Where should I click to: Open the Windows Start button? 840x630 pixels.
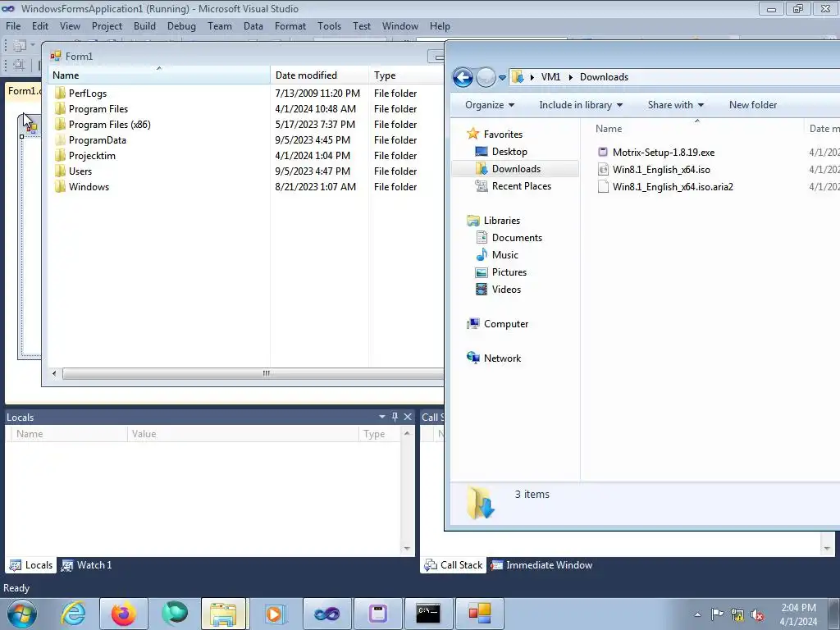coord(22,614)
